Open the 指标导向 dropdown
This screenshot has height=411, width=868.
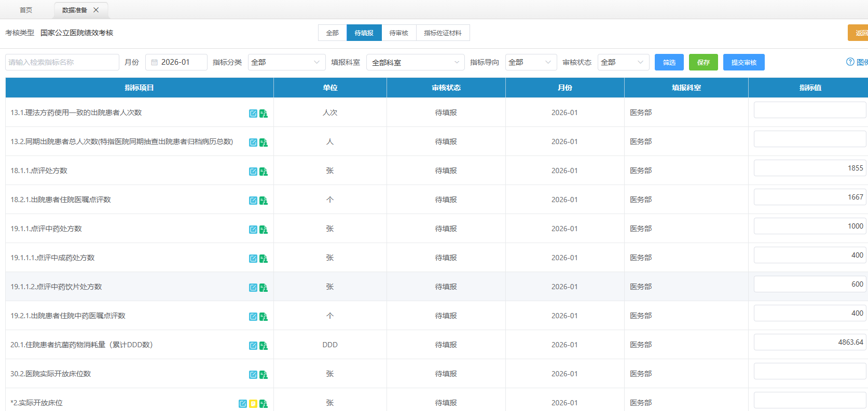coord(530,62)
